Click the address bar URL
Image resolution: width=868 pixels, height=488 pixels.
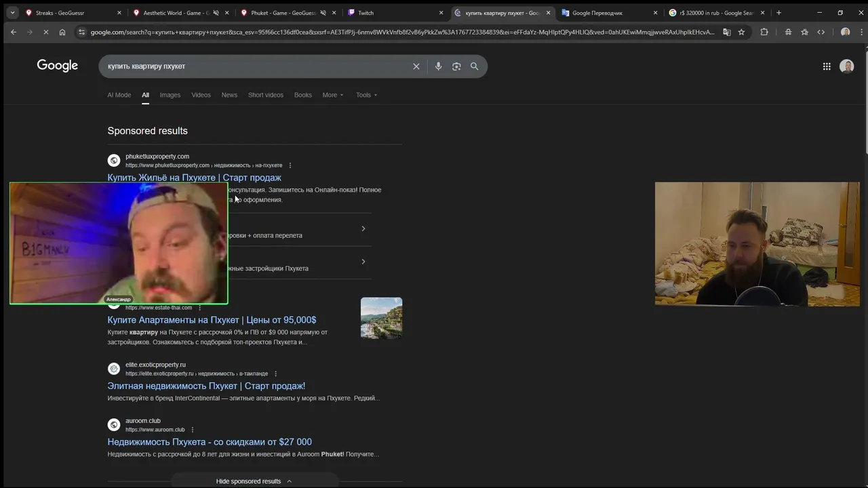tap(403, 32)
